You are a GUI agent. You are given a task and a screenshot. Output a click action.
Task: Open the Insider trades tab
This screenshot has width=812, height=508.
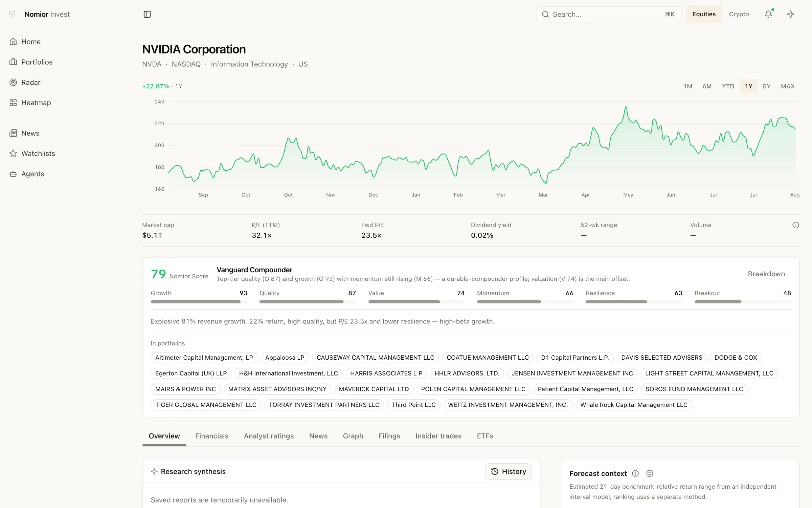point(438,436)
